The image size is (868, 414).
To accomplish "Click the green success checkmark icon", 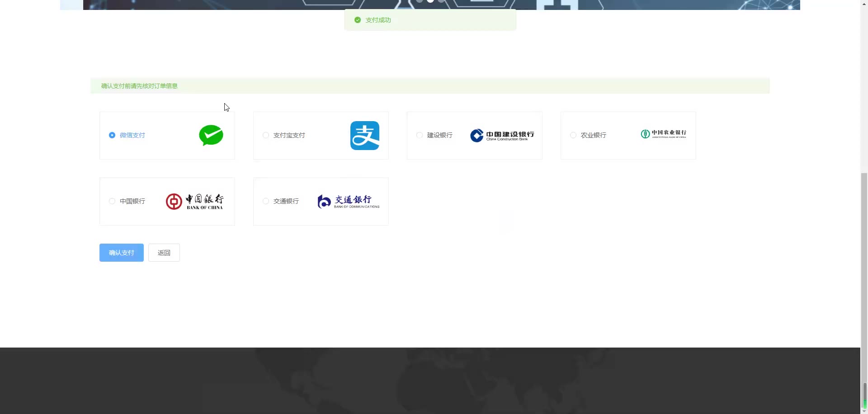I will pyautogui.click(x=358, y=20).
